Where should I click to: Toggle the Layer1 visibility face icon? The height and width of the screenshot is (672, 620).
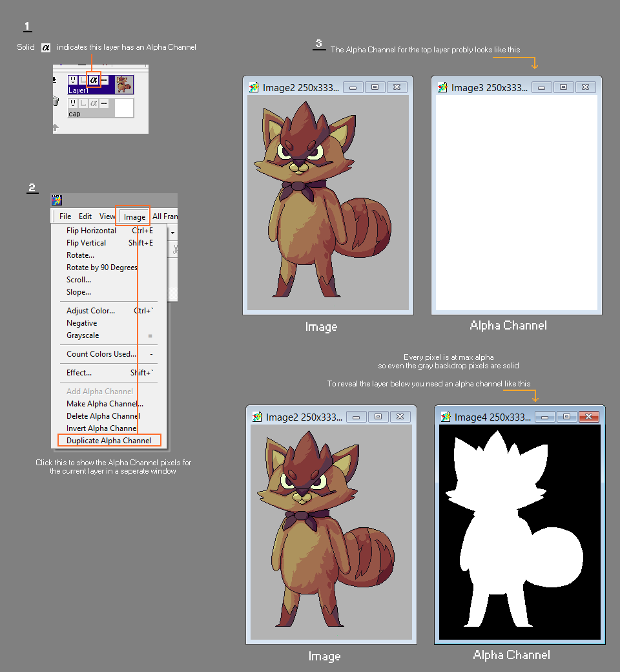[x=73, y=80]
